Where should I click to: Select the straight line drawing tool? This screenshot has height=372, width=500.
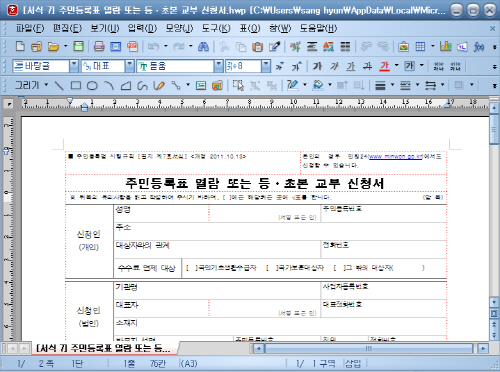click(59, 86)
